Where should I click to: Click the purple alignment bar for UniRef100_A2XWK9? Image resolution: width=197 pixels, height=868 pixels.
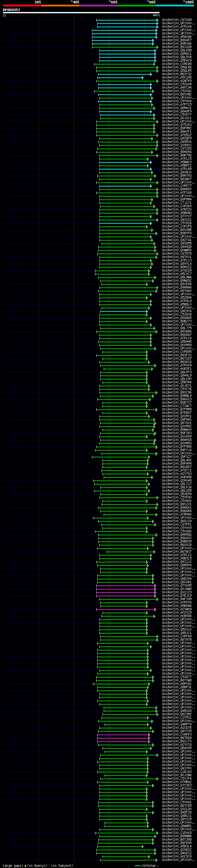tap(126, 609)
